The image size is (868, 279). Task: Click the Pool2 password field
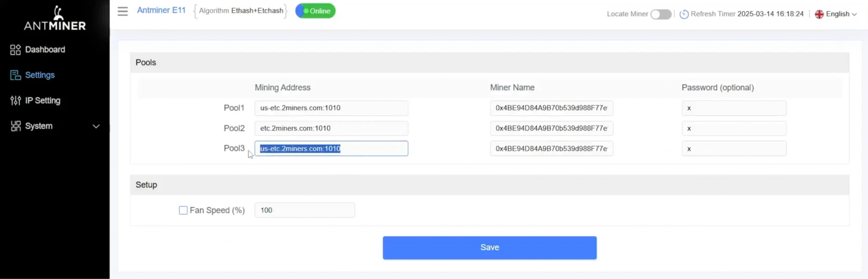(734, 128)
